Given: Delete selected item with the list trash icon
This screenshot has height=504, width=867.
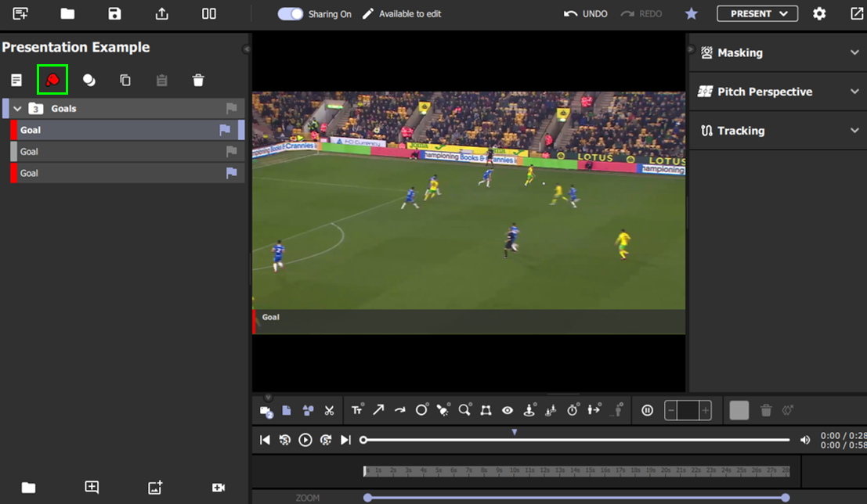Looking at the screenshot, I should (x=198, y=81).
